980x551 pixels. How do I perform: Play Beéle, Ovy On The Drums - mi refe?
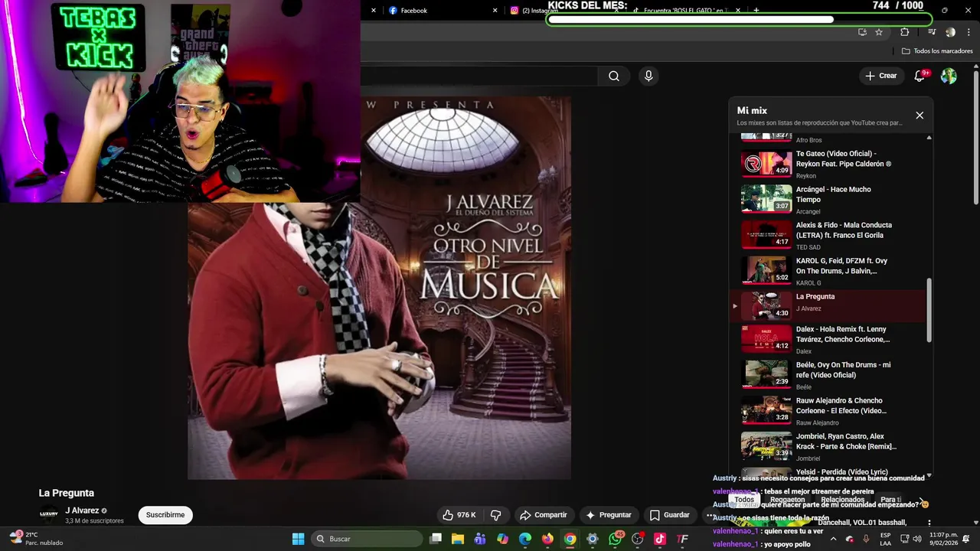[828, 375]
